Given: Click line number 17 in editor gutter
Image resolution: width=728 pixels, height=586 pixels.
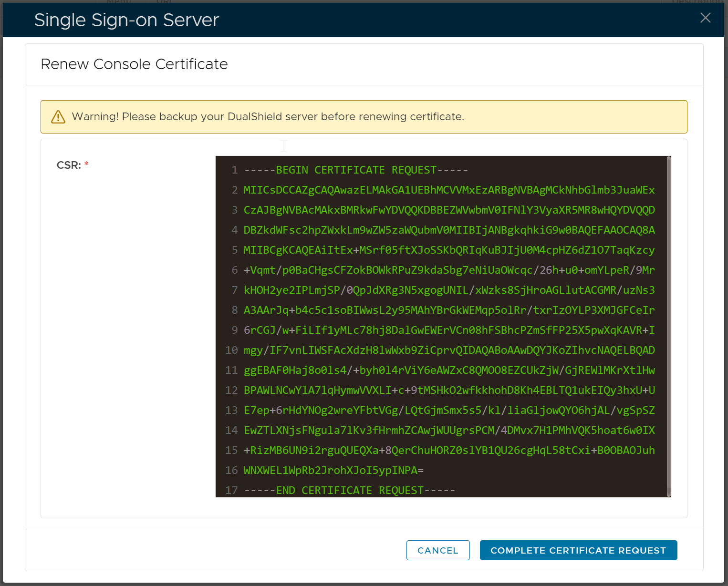Looking at the screenshot, I should 232,490.
